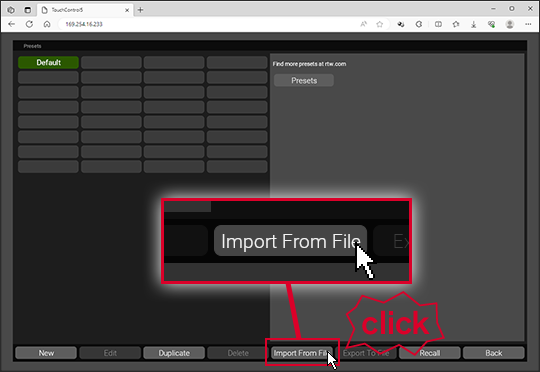This screenshot has width=540, height=372.
Task: Add page to favorites star icon
Action: tap(380, 24)
